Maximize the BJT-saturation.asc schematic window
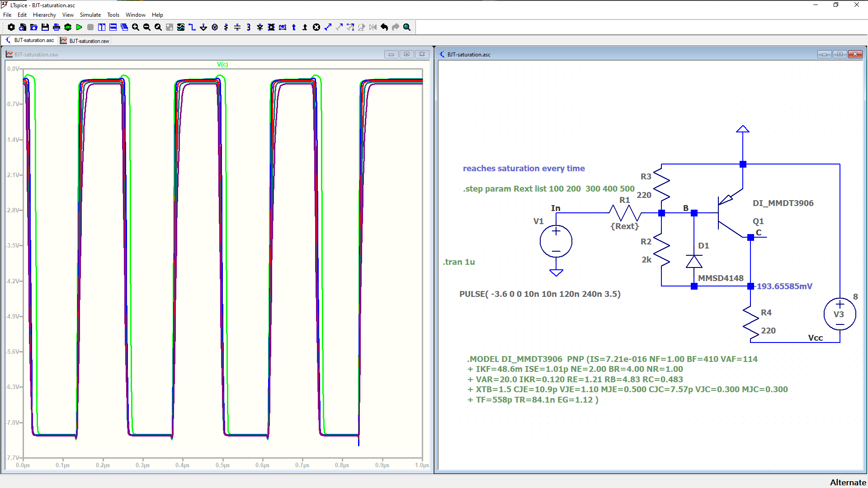The width and height of the screenshot is (868, 488). tap(840, 54)
